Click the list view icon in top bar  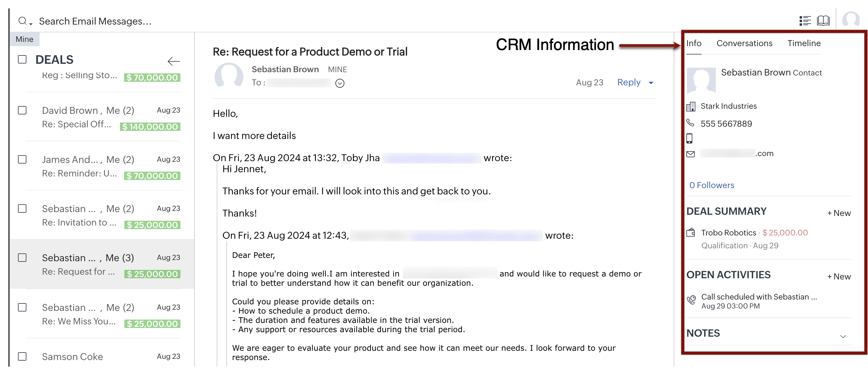(805, 21)
